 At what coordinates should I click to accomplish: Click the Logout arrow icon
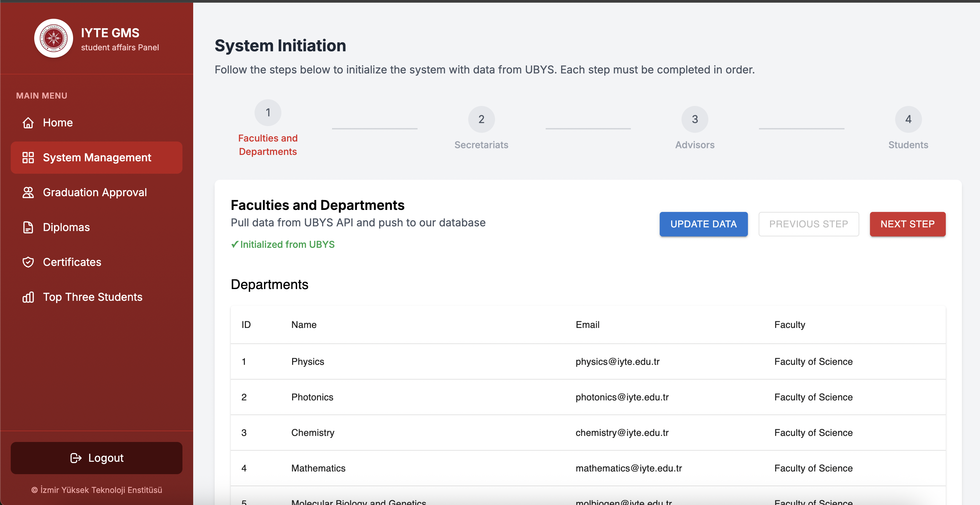tap(76, 458)
